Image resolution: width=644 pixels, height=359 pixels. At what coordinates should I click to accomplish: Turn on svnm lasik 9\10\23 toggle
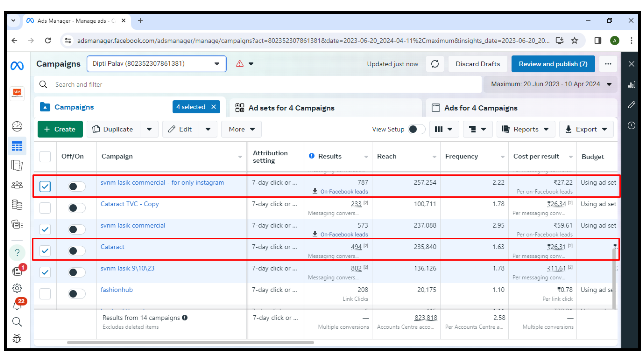(76, 272)
